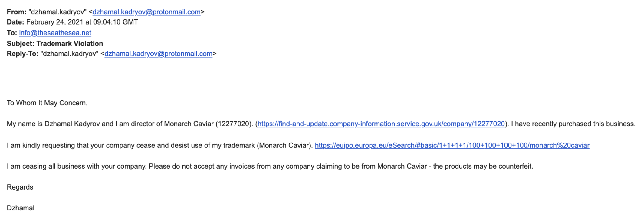Click the "Subject:" header label
The image size is (644, 221).
(x=21, y=44)
